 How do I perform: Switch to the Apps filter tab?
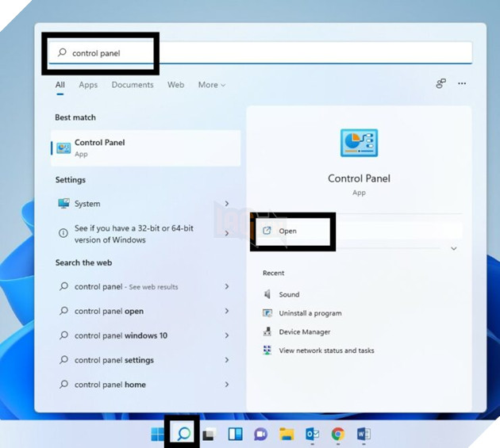pos(88,85)
